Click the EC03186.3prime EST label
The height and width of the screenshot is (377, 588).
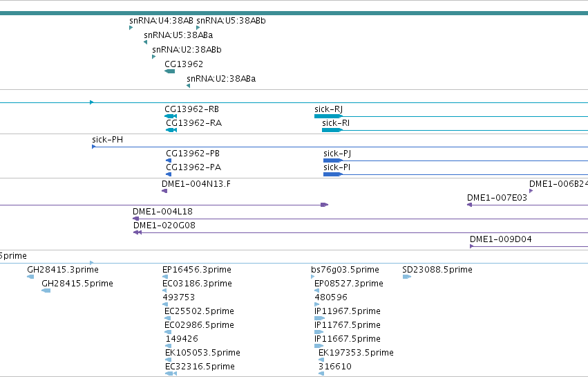[197, 284]
